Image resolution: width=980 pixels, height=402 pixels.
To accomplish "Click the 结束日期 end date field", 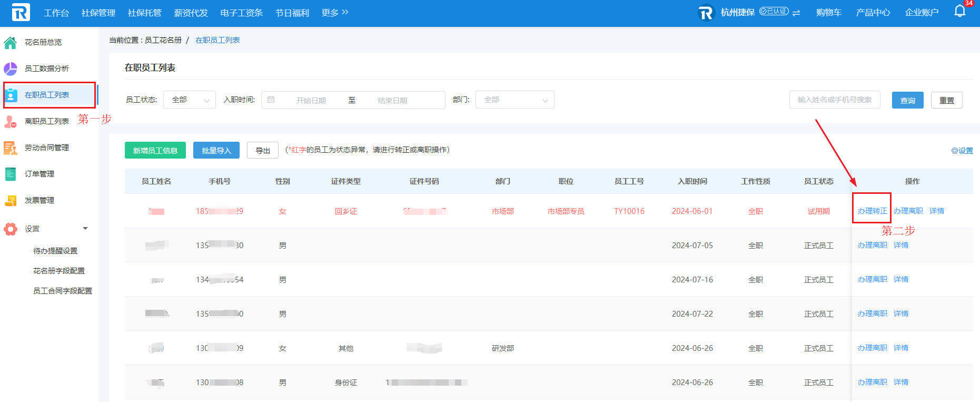I will (x=392, y=100).
